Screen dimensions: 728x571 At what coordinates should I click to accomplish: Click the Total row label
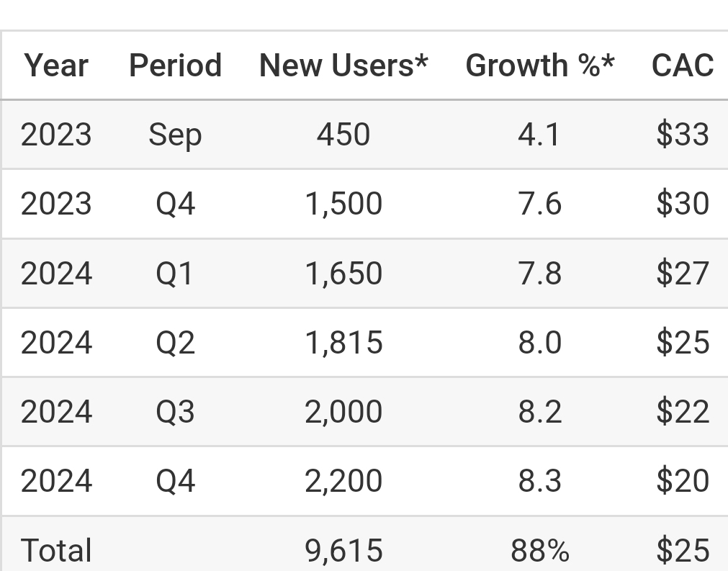56,551
